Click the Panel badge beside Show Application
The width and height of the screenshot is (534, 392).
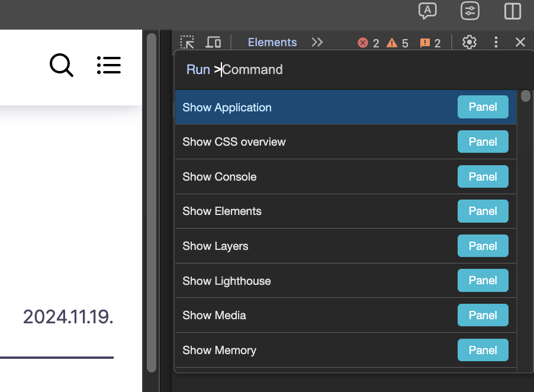point(483,107)
